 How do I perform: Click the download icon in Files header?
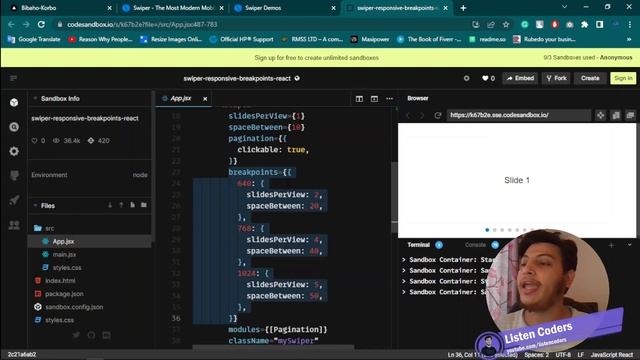point(110,205)
